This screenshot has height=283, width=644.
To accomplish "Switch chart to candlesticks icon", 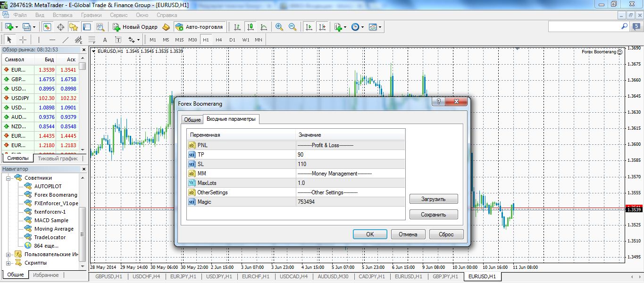I will click(251, 27).
